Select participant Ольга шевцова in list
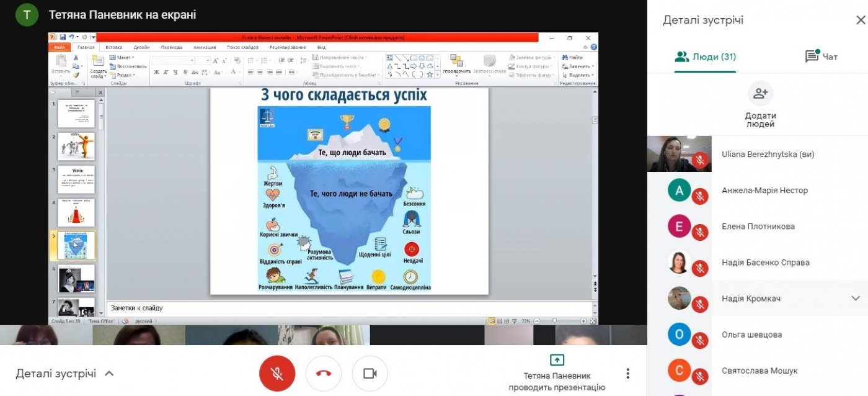Screen dimensions: 868x396 point(751,335)
